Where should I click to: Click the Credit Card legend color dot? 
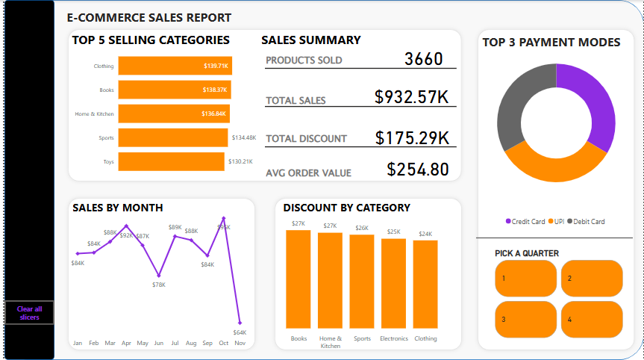coord(508,221)
